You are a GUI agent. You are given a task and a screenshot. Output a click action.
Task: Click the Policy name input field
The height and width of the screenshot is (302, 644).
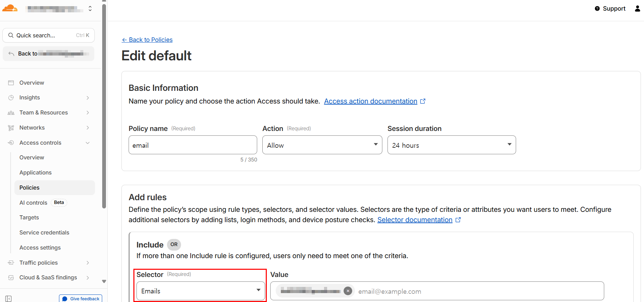coord(193,145)
